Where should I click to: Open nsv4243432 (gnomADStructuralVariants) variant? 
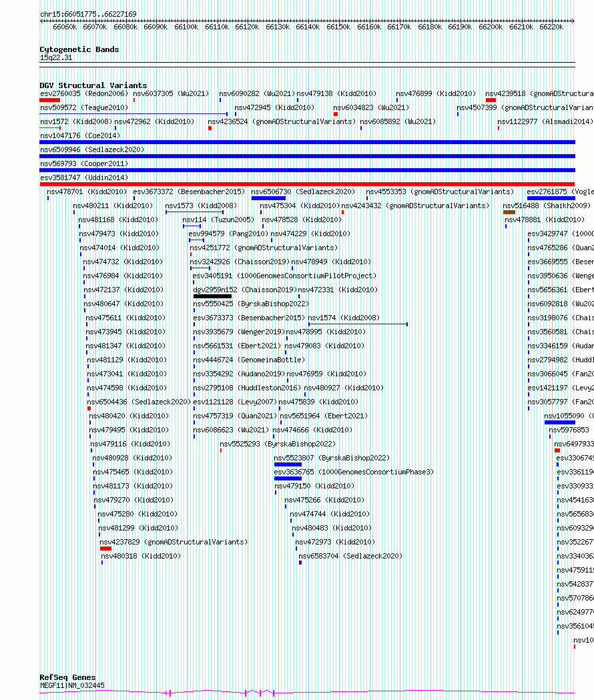[x=415, y=206]
